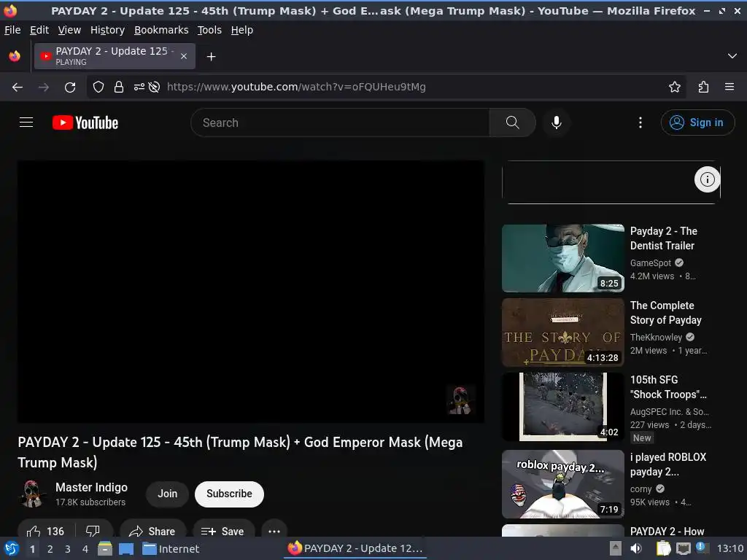Focus the YouTube Search field
The width and height of the screenshot is (747, 560).
coord(340,122)
